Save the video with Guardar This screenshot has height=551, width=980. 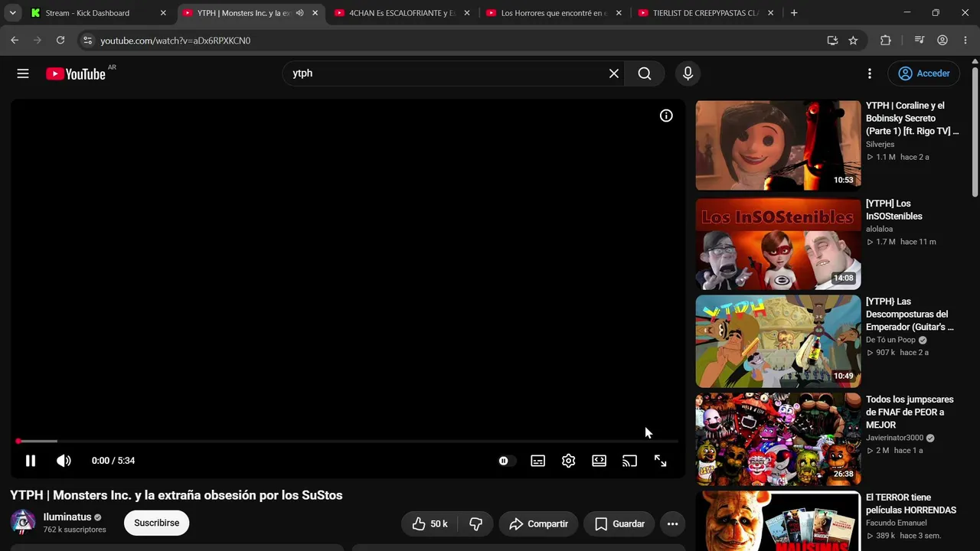point(619,523)
